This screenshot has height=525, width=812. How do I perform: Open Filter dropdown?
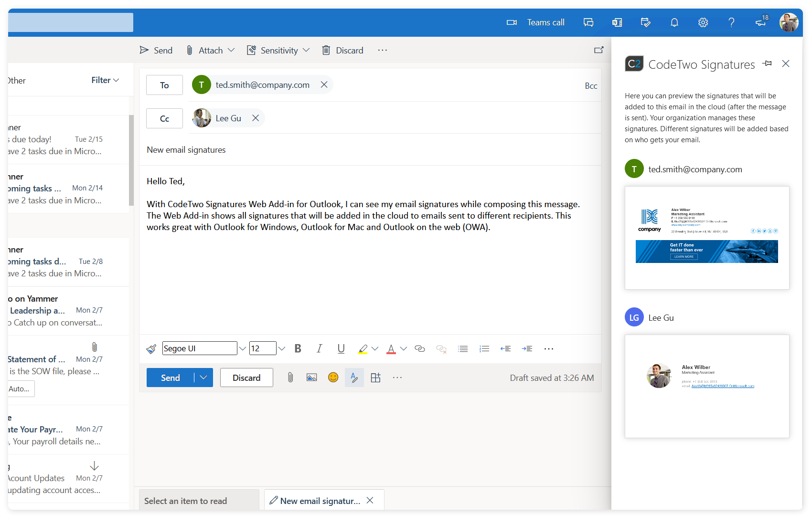tap(105, 80)
